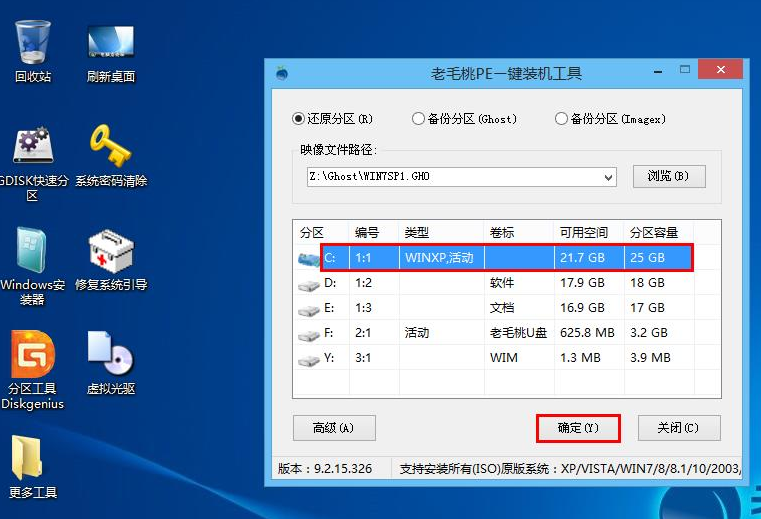Select the WINXP,活动 type cell
The width and height of the screenshot is (761, 519).
(x=441, y=257)
